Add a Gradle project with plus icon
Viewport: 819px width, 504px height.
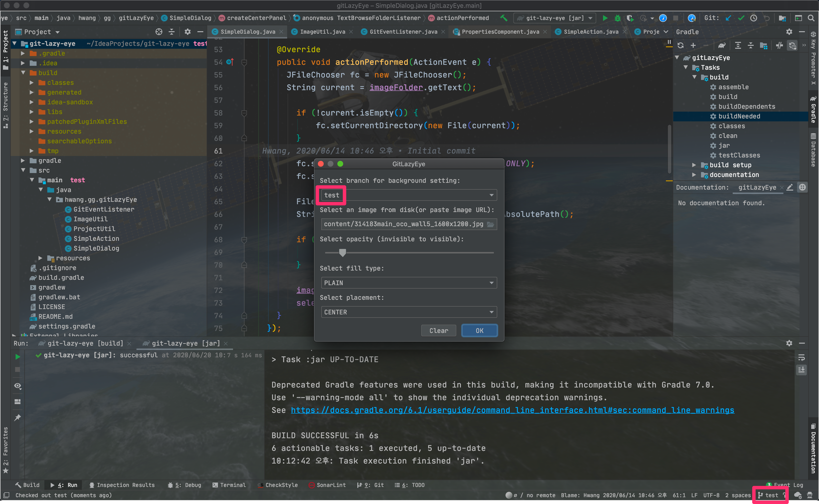tap(693, 45)
